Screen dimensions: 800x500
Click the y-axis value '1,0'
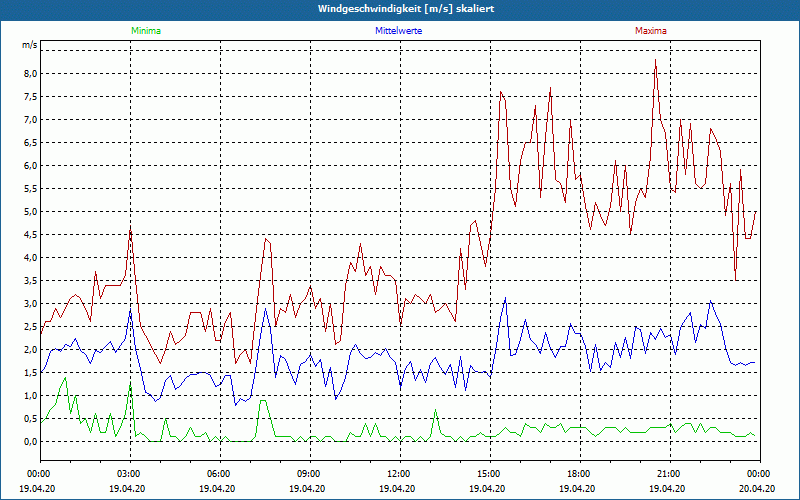[31, 396]
